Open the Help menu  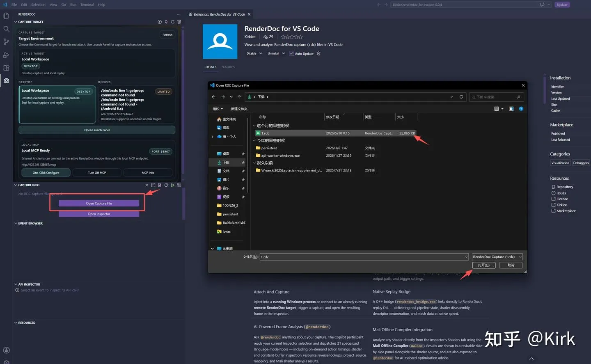[101, 5]
